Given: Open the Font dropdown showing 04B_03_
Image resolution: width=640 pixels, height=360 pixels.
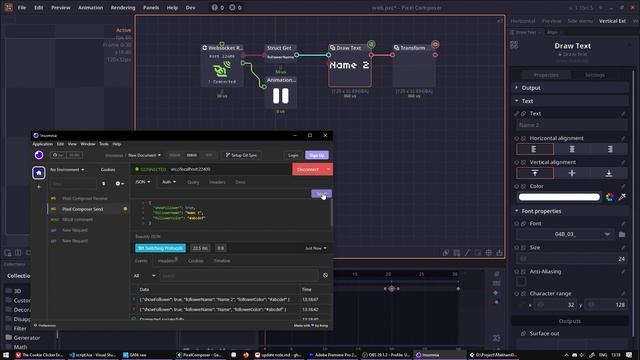Looking at the screenshot, I should [565, 234].
